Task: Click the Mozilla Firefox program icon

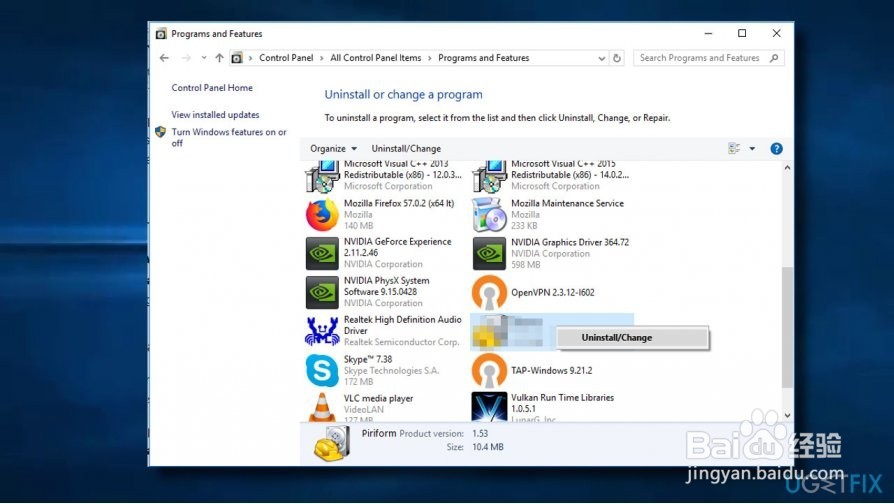Action: (x=322, y=215)
